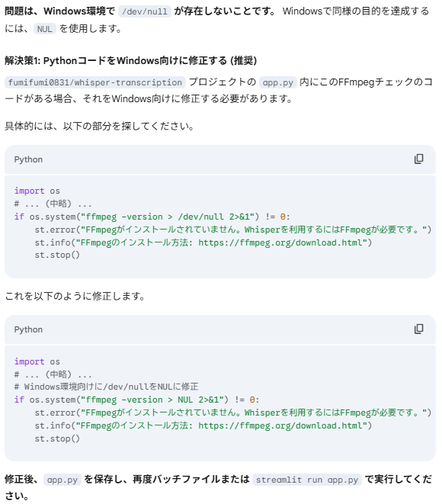The image size is (442, 504).
Task: Place cursor on the /dev/null 2>&1 code line
Action: pos(152,217)
